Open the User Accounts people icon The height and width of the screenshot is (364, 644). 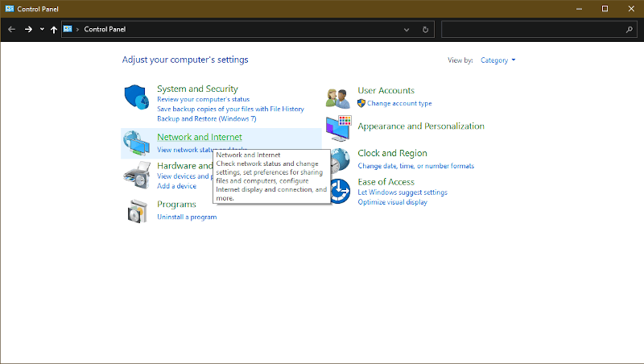pos(338,98)
